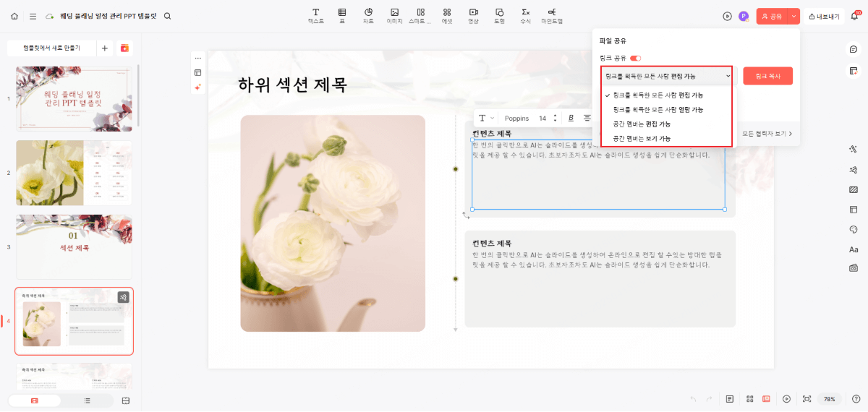Image resolution: width=868 pixels, height=412 pixels.
Task: Select slide 3 섹션 제목 thumbnail
Action: tap(74, 246)
